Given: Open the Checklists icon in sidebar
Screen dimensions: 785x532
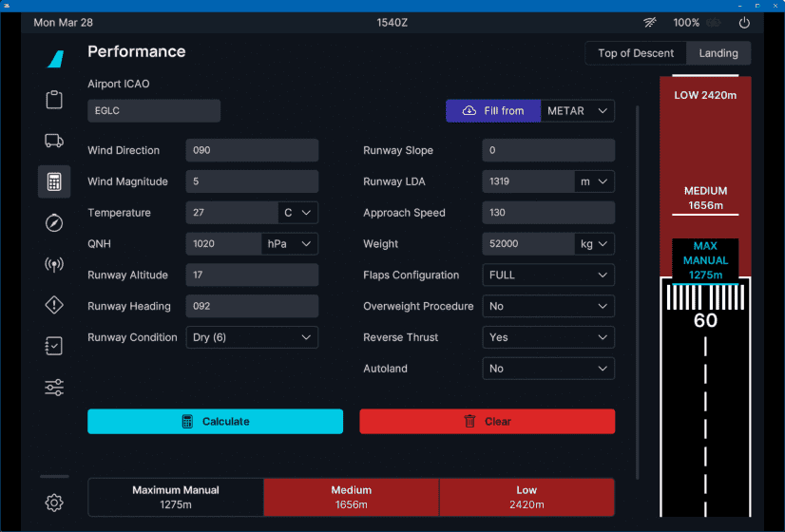Looking at the screenshot, I should (x=54, y=346).
